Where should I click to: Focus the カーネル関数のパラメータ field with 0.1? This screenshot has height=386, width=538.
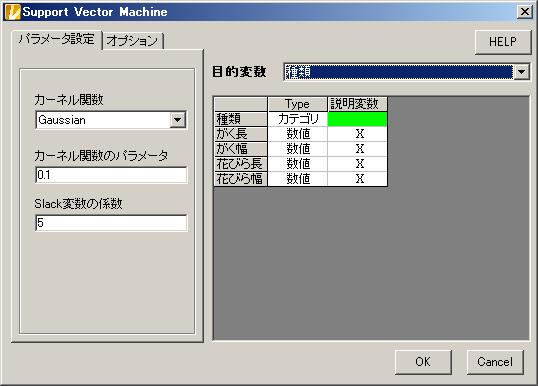tap(111, 175)
